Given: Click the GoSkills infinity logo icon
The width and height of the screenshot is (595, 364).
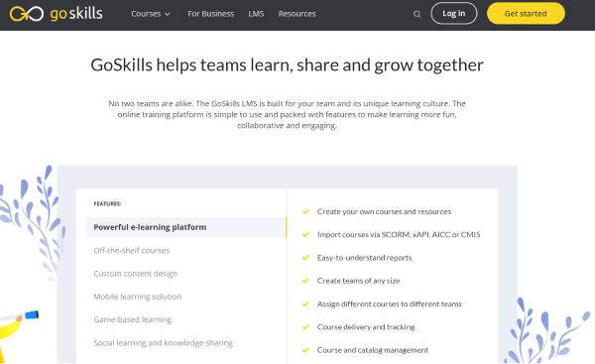Looking at the screenshot, I should [x=27, y=14].
